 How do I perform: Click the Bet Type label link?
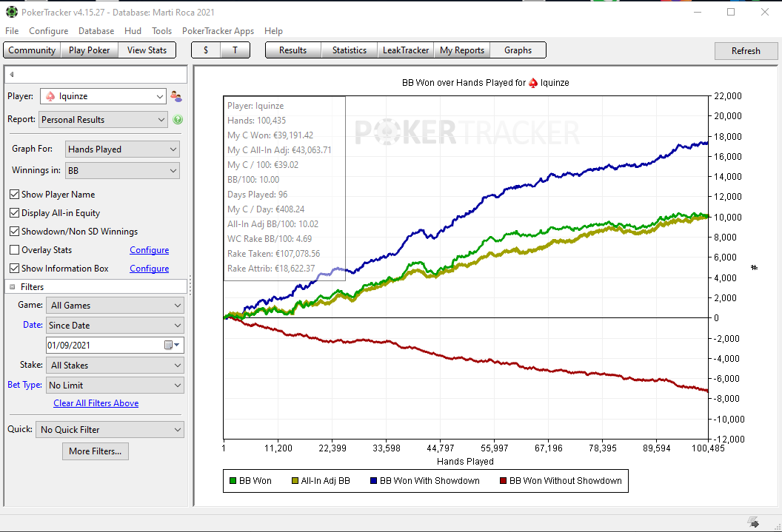point(24,385)
